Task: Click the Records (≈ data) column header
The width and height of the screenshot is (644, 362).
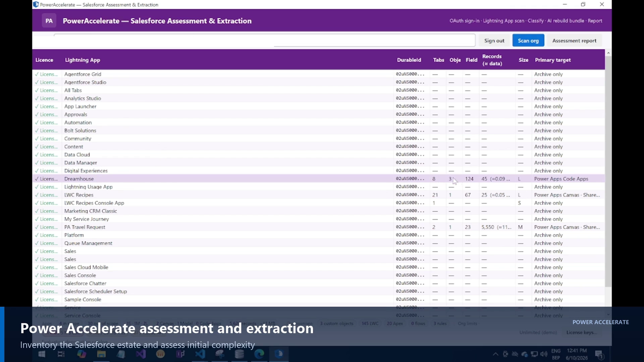Action: click(492, 60)
